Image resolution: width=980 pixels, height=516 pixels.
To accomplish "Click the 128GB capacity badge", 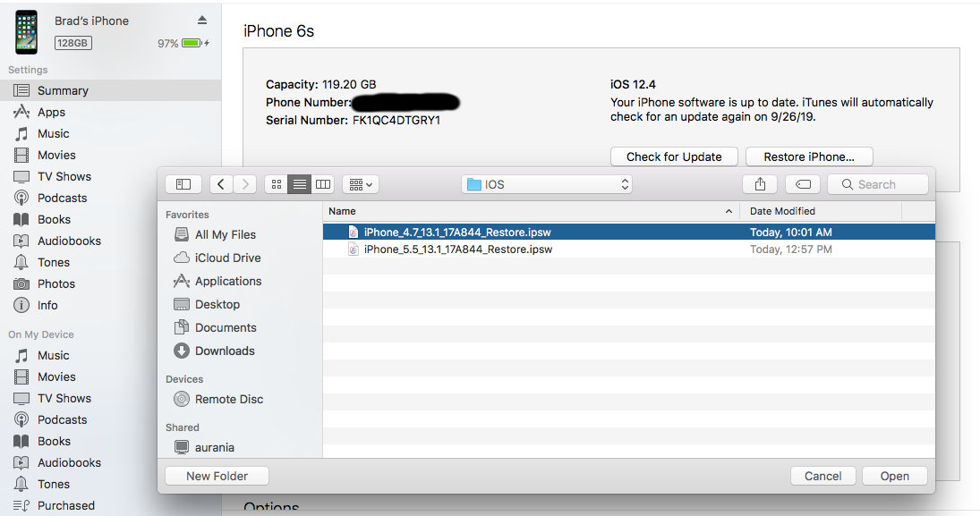I will [x=72, y=43].
